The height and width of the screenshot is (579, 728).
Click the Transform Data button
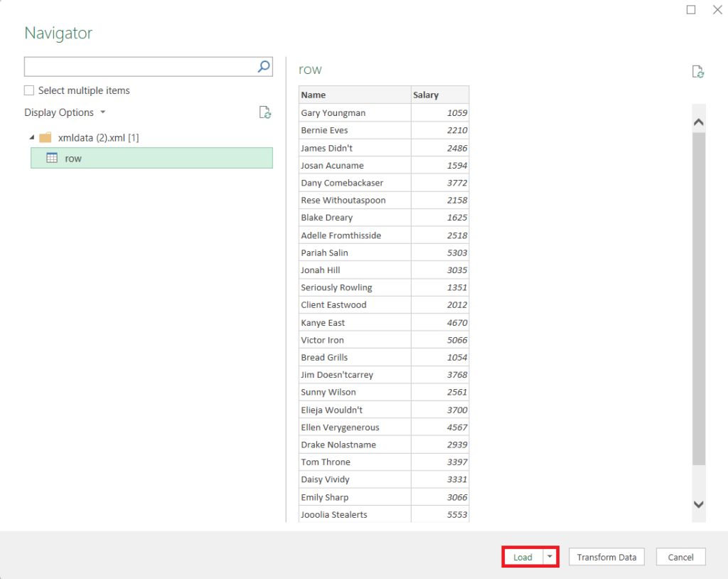click(606, 557)
